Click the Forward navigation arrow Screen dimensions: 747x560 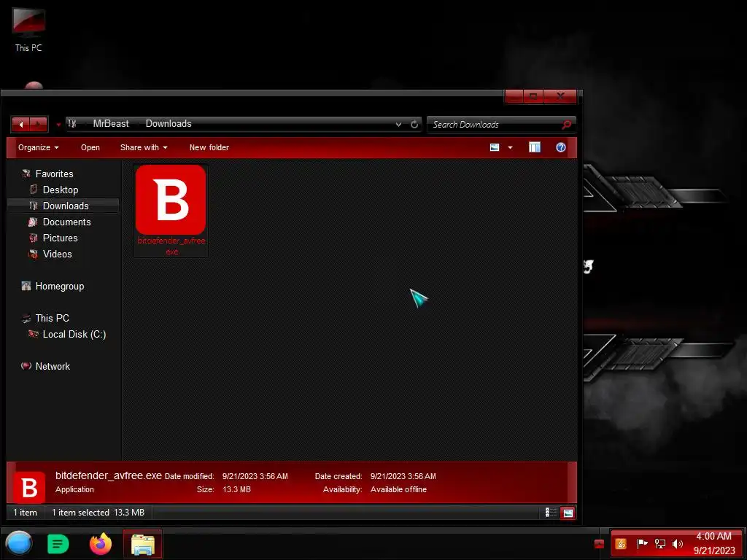point(39,124)
